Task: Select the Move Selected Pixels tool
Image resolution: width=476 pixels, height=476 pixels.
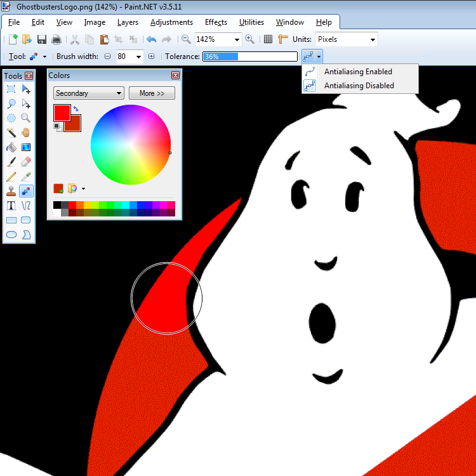Action: (26, 89)
